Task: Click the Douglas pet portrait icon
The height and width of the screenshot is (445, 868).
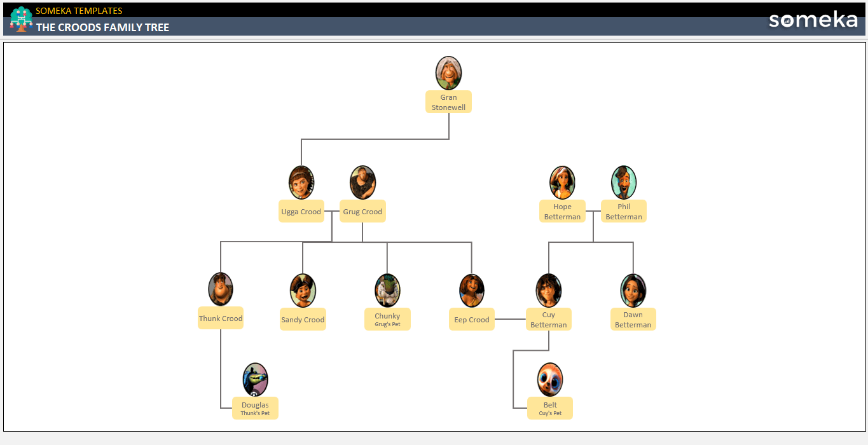Action: (x=255, y=379)
